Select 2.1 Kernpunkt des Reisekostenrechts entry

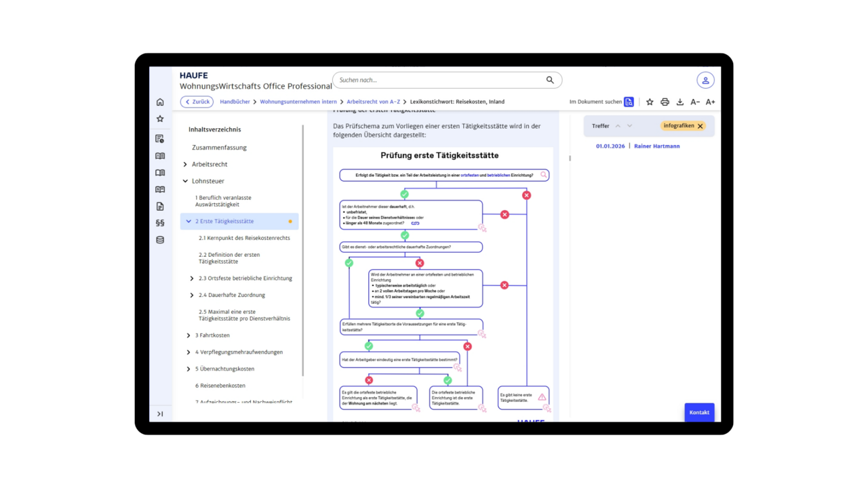(244, 239)
